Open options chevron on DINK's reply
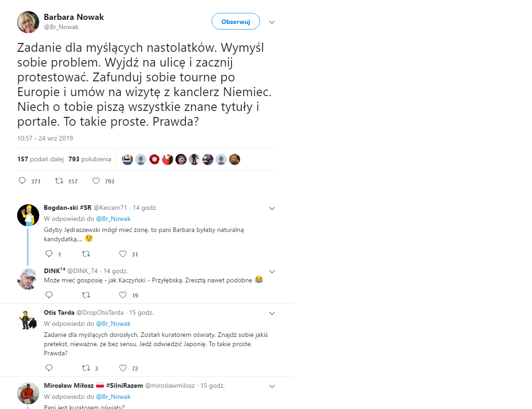Viewport: 532px width, 409px height. tap(272, 271)
